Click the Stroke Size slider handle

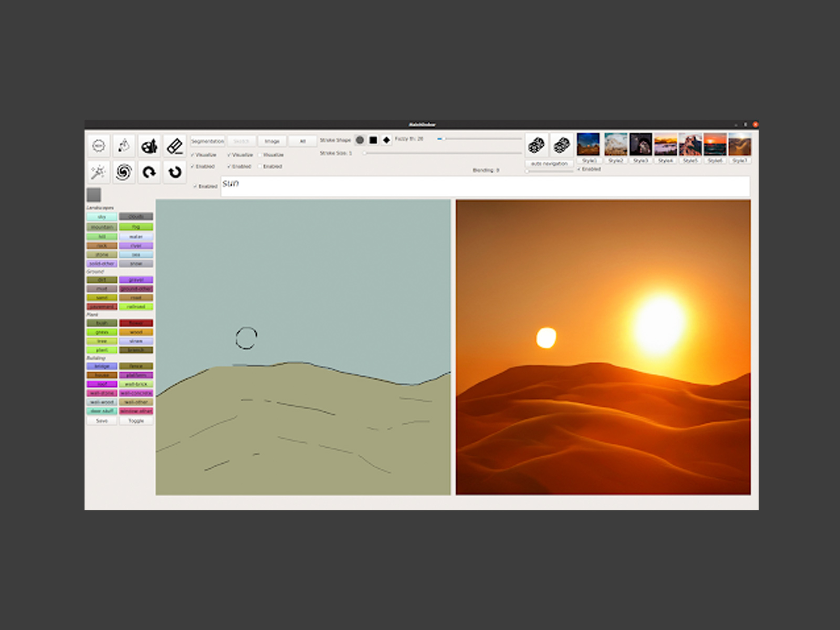[x=365, y=153]
